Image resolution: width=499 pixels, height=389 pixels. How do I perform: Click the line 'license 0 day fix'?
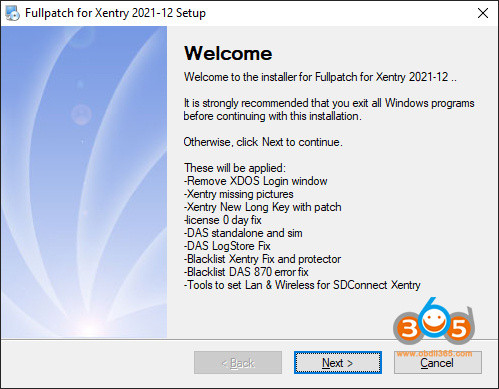coord(223,220)
